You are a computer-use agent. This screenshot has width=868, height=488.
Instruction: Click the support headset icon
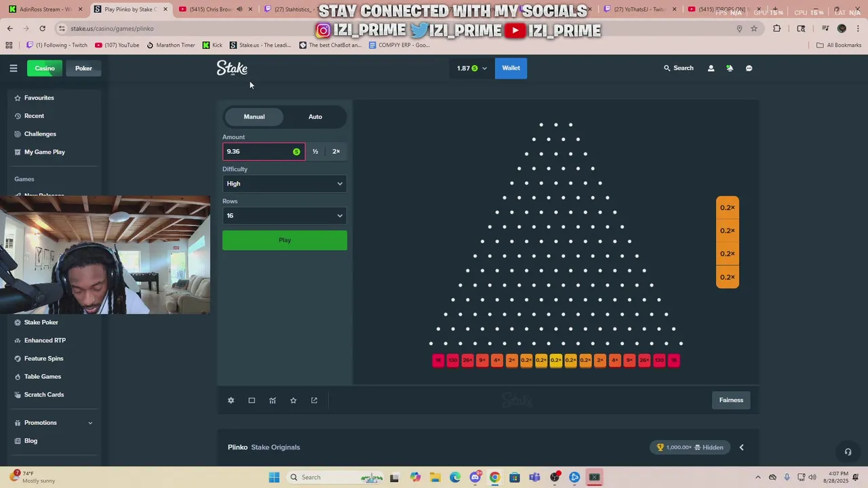tap(848, 452)
